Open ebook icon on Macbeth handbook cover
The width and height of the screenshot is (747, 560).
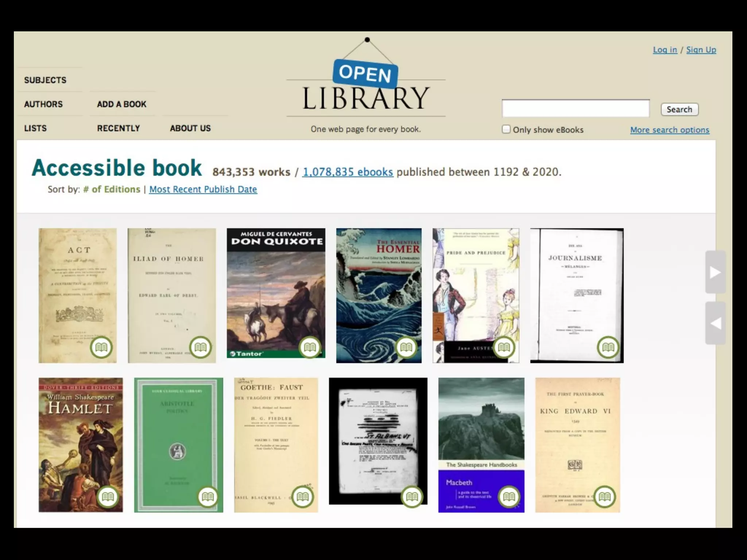[509, 497]
